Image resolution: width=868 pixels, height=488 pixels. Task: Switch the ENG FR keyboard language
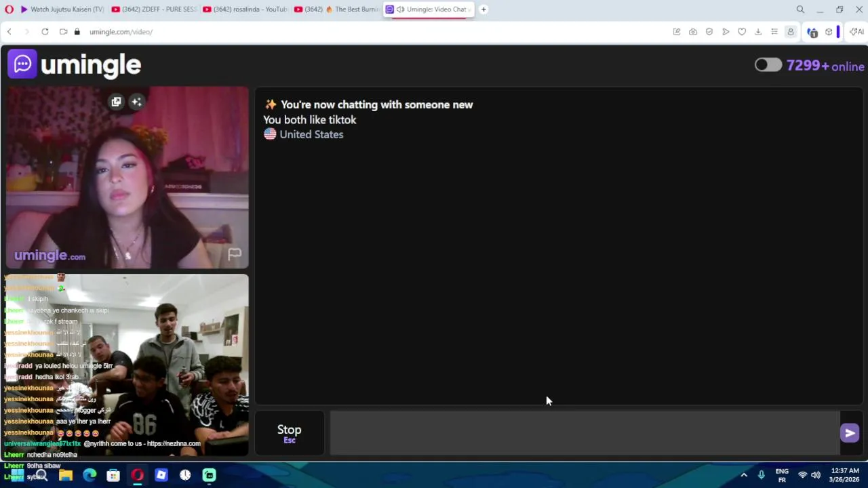tap(782, 475)
